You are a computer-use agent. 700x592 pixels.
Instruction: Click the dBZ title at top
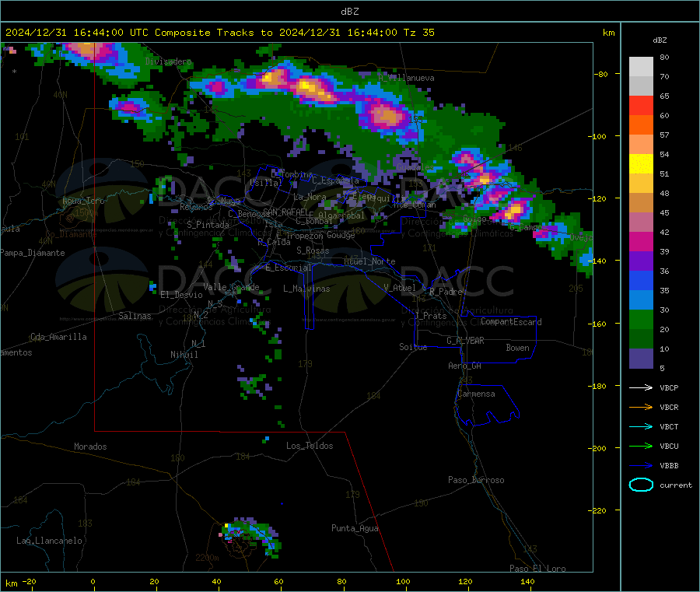pyautogui.click(x=350, y=12)
